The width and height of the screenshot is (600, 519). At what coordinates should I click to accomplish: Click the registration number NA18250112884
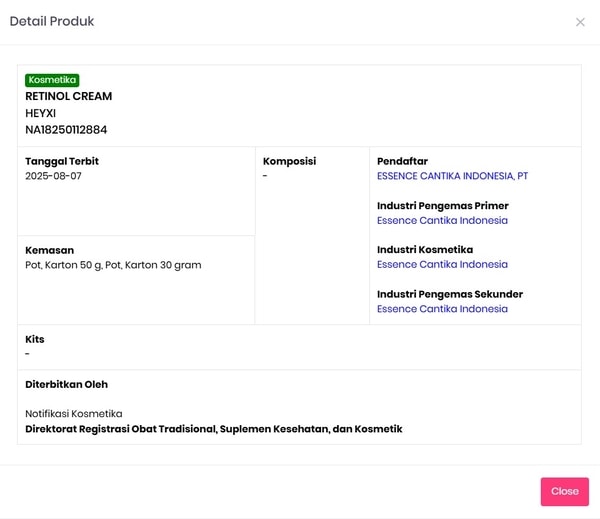(66, 130)
